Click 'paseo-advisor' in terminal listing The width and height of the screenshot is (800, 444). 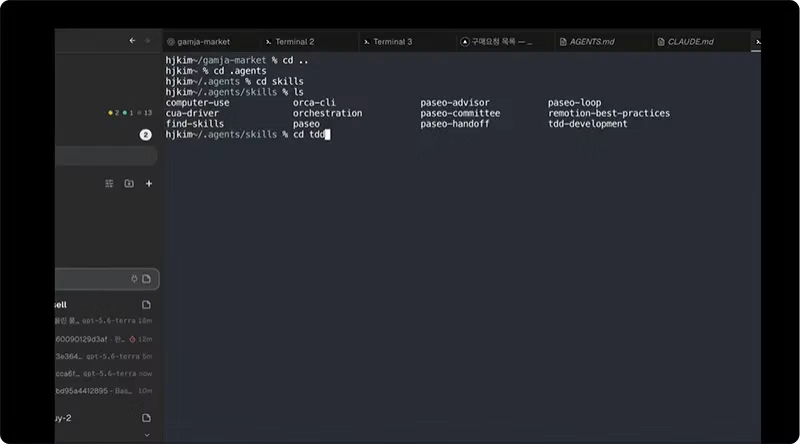coord(455,103)
